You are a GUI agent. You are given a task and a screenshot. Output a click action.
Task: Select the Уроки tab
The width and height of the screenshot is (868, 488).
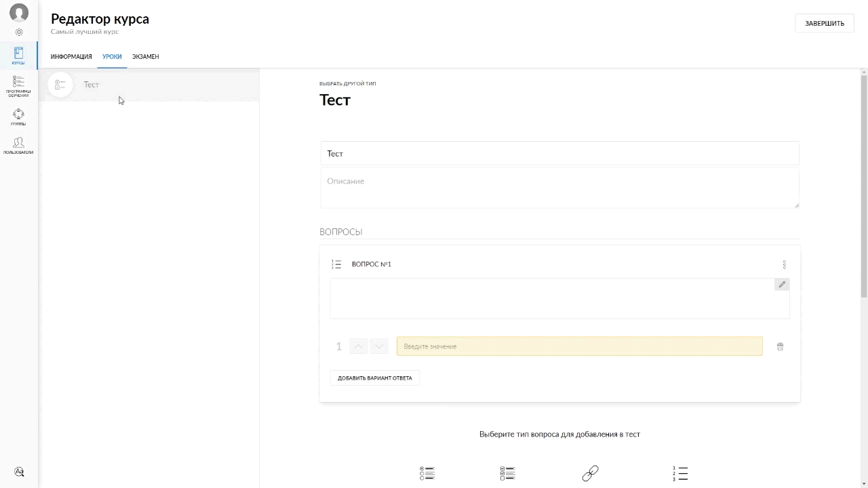pos(112,57)
